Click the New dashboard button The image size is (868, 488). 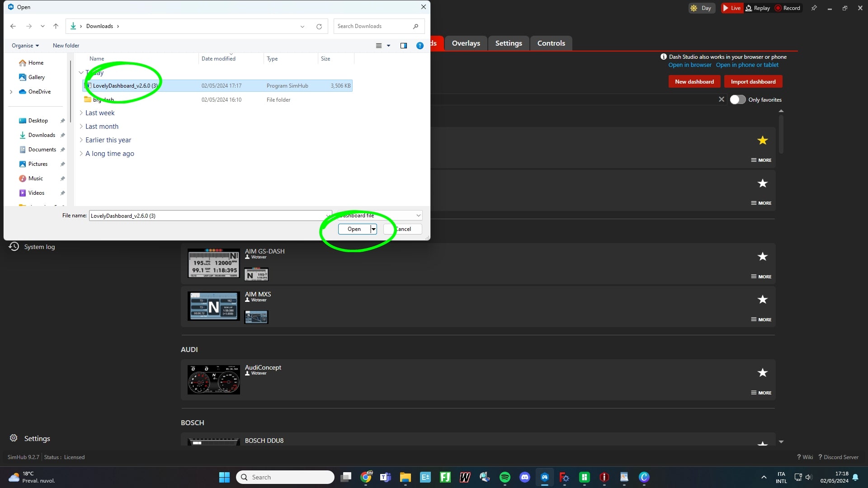pyautogui.click(x=694, y=82)
